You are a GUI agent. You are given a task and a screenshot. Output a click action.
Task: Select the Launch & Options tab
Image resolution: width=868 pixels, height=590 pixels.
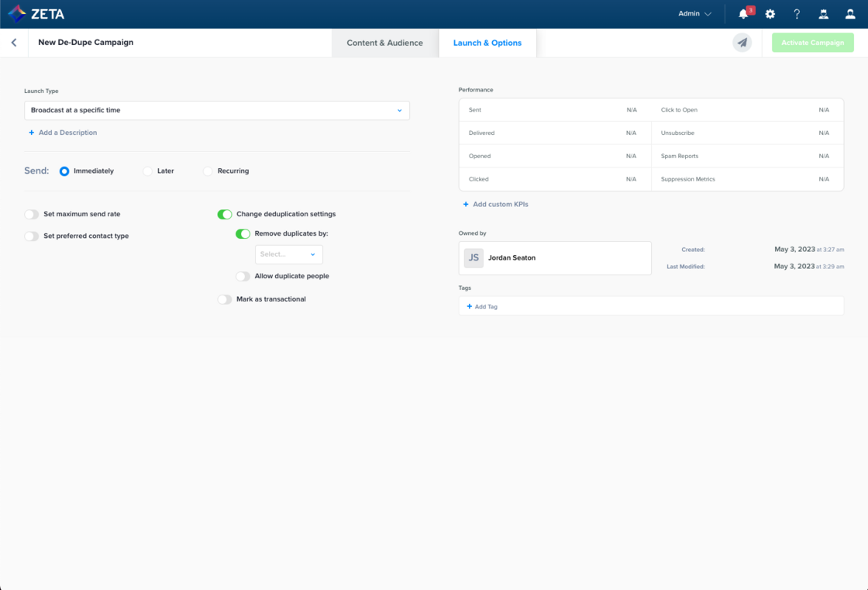click(487, 43)
